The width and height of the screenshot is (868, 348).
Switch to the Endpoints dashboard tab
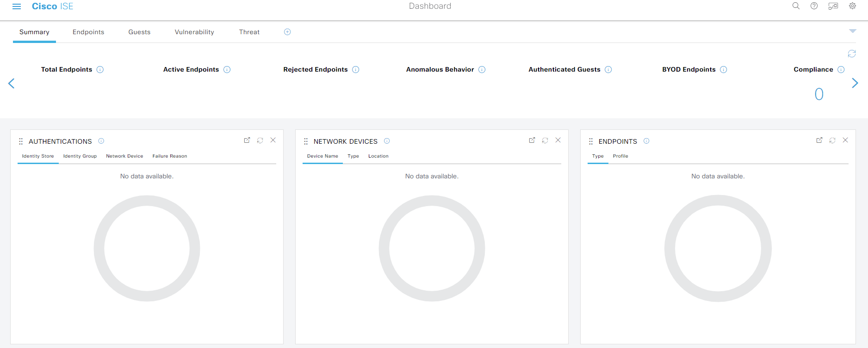(x=88, y=32)
